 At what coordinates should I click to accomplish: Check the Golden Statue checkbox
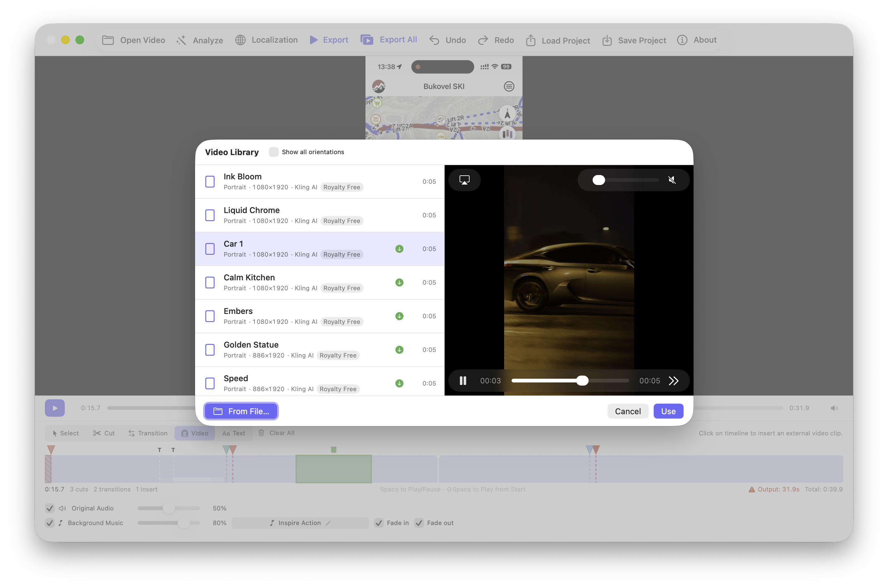(x=210, y=349)
